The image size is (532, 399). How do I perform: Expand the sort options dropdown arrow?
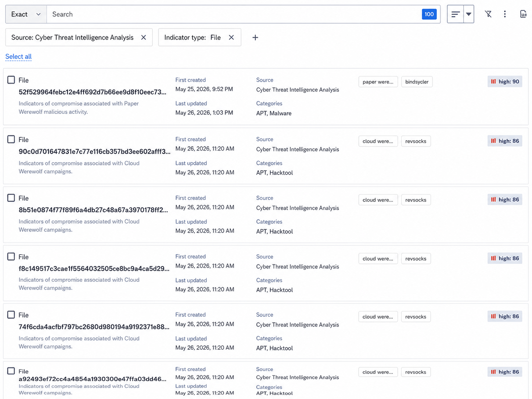tap(469, 14)
